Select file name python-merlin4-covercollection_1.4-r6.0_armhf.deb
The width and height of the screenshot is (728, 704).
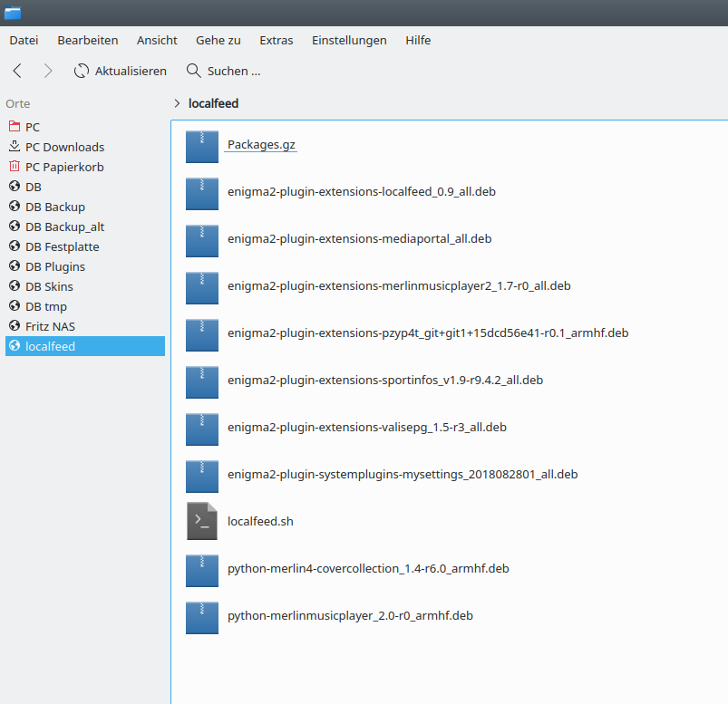coord(368,568)
